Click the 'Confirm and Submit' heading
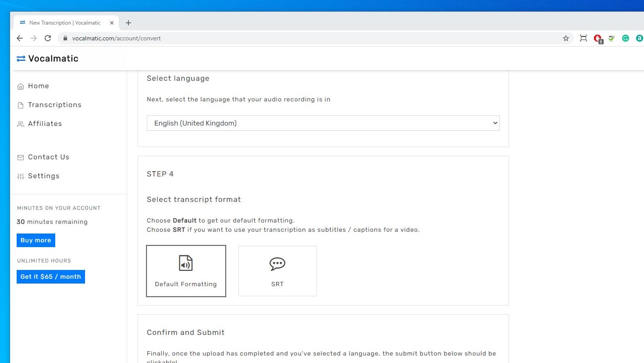 pos(186,333)
